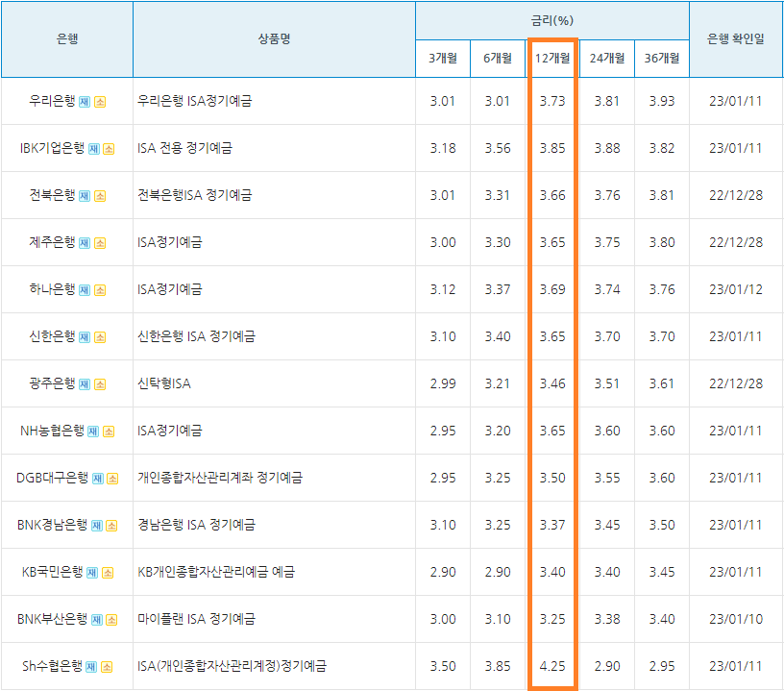The width and height of the screenshot is (784, 691).
Task: Click the yellow 소 badge for DGB대구은행
Action: pos(112,479)
